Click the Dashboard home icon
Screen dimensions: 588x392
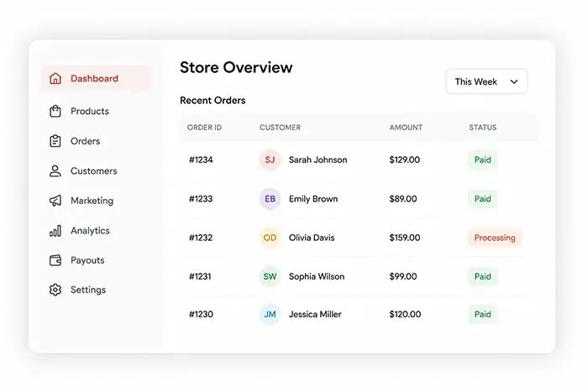pos(55,78)
